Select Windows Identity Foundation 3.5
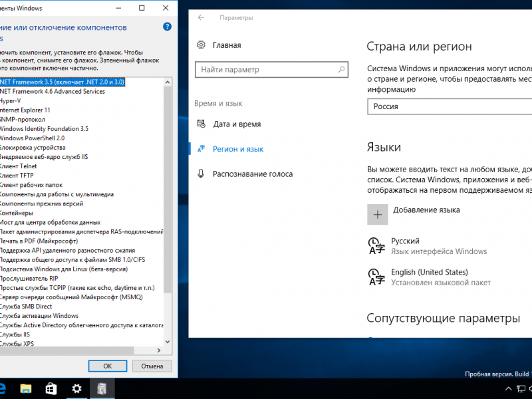 (x=44, y=129)
